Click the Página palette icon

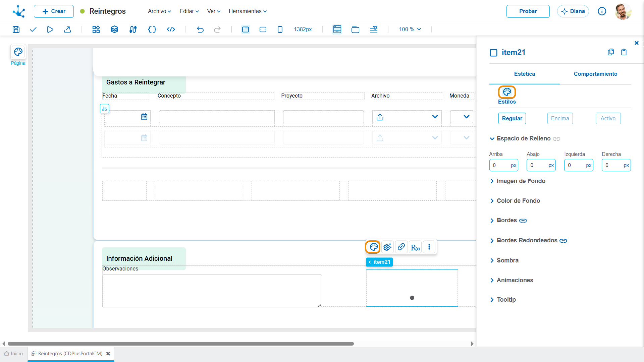[x=18, y=52]
